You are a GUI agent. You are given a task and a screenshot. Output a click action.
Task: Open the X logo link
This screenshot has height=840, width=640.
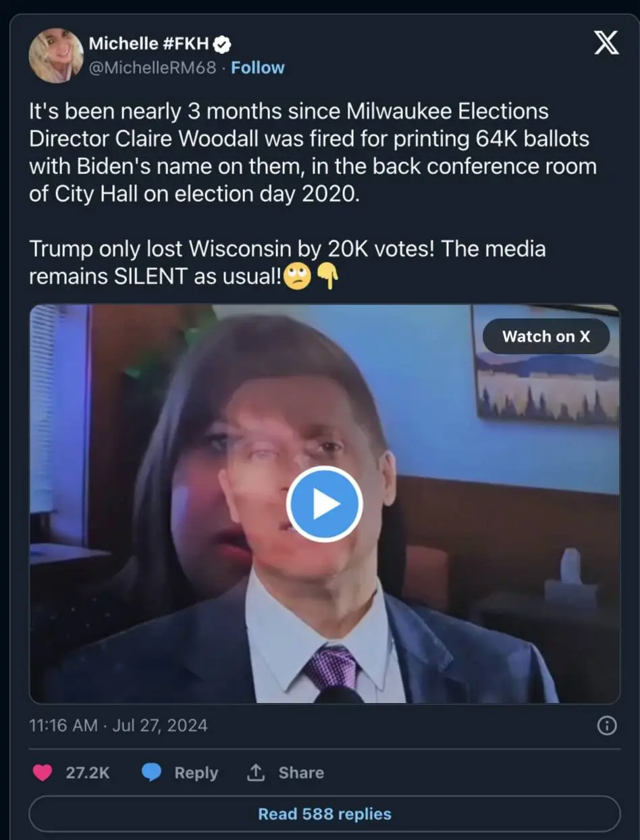606,44
